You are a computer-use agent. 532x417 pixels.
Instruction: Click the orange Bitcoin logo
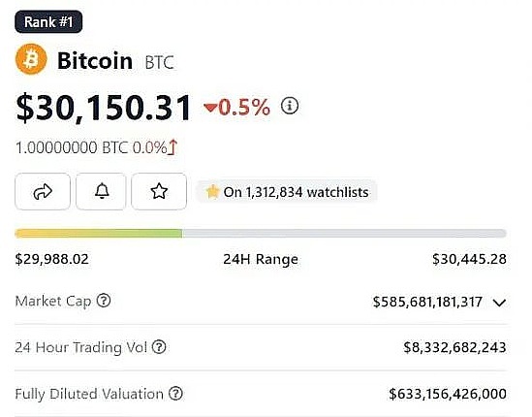[x=31, y=59]
